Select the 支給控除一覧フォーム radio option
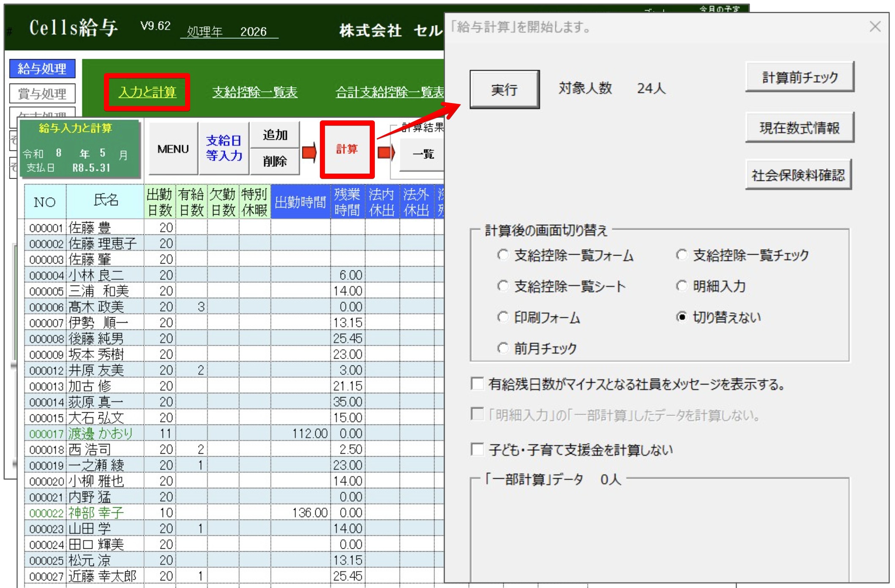 pos(502,255)
